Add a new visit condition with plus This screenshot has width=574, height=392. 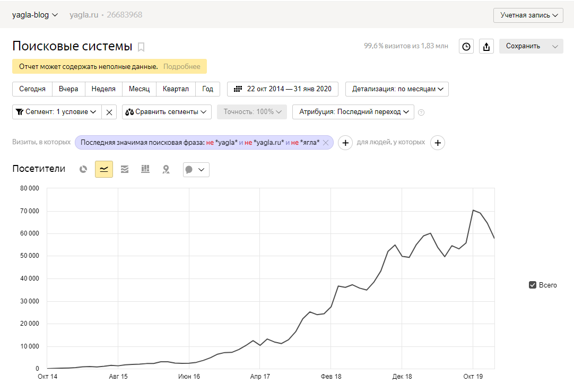[x=345, y=142]
